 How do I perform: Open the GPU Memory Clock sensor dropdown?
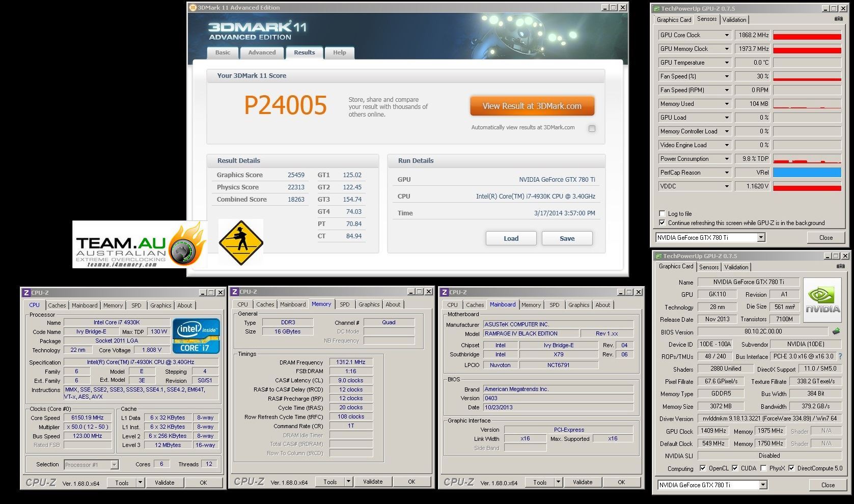727,49
